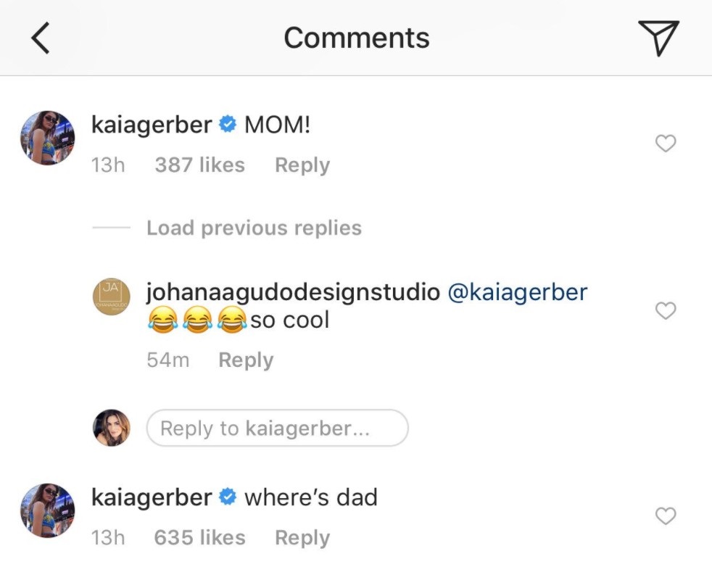Focus the "Reply to kaiagerber..." input field
712x588 pixels.
coord(277,428)
